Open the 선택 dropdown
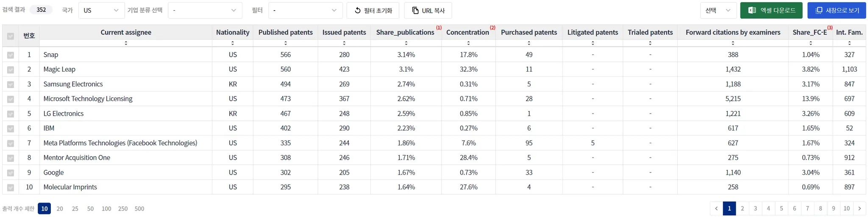Screen dimensions: 868x217 tap(718, 11)
